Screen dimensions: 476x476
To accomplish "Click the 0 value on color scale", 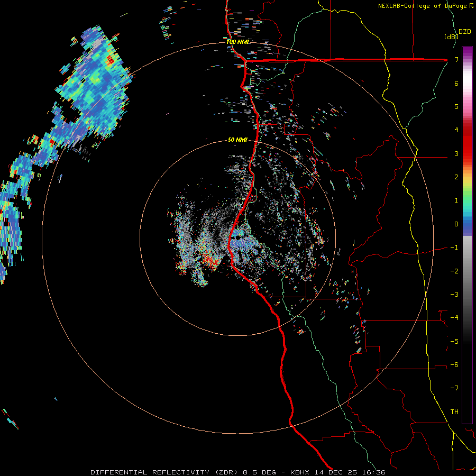I will (456, 224).
